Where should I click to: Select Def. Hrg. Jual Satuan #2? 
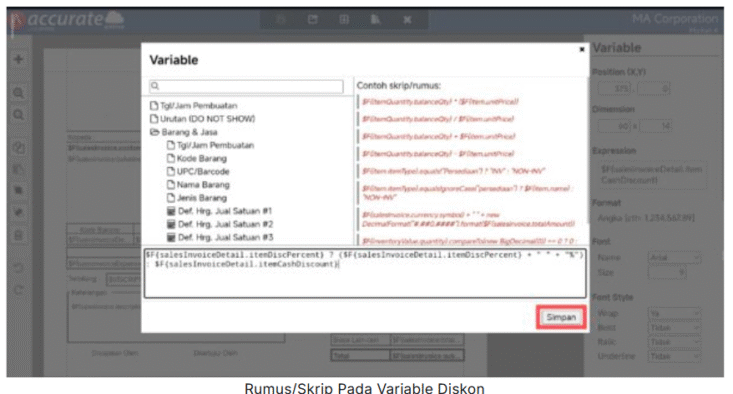(x=220, y=224)
